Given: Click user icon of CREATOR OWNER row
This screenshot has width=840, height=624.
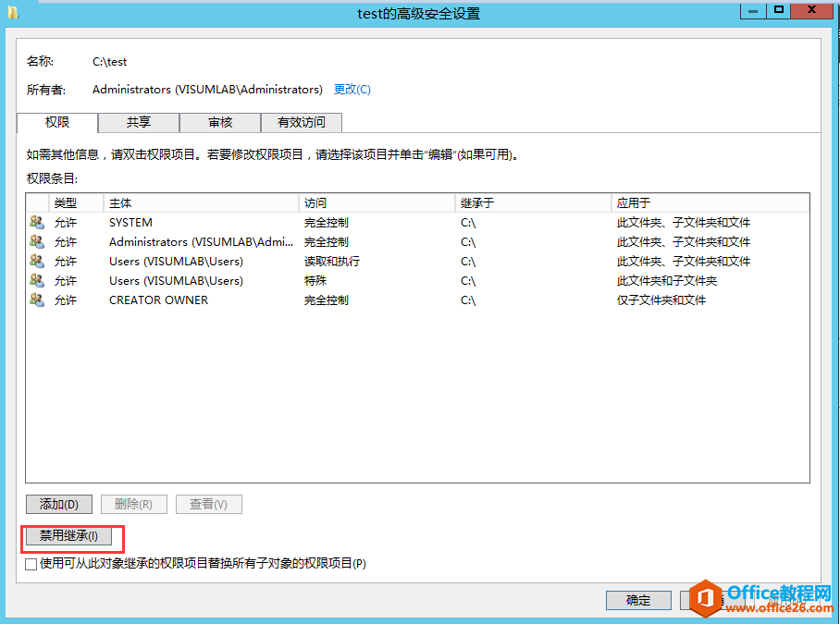Looking at the screenshot, I should tap(37, 300).
